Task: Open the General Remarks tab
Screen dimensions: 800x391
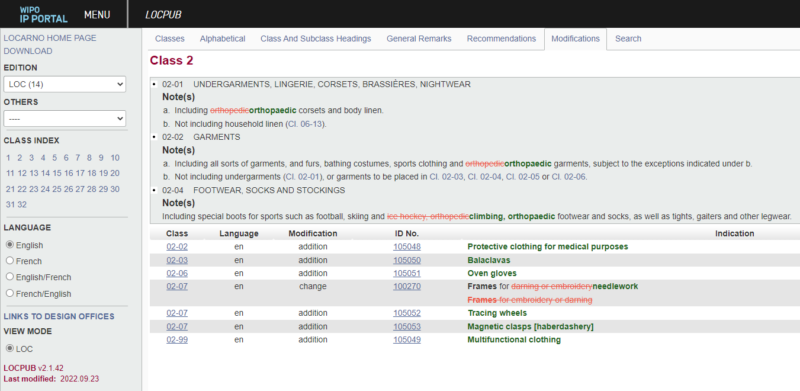Action: coord(419,39)
